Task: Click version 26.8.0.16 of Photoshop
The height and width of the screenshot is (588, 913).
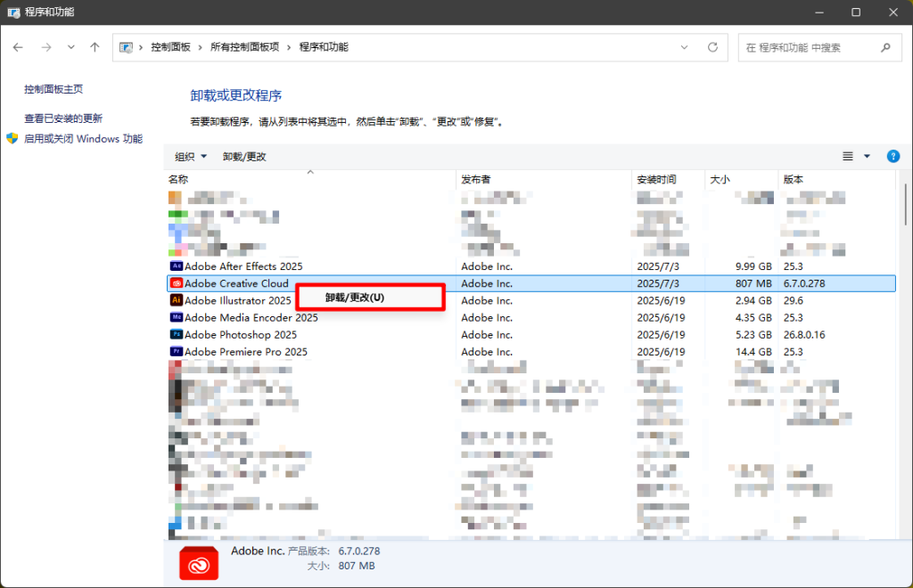Action: [x=804, y=334]
